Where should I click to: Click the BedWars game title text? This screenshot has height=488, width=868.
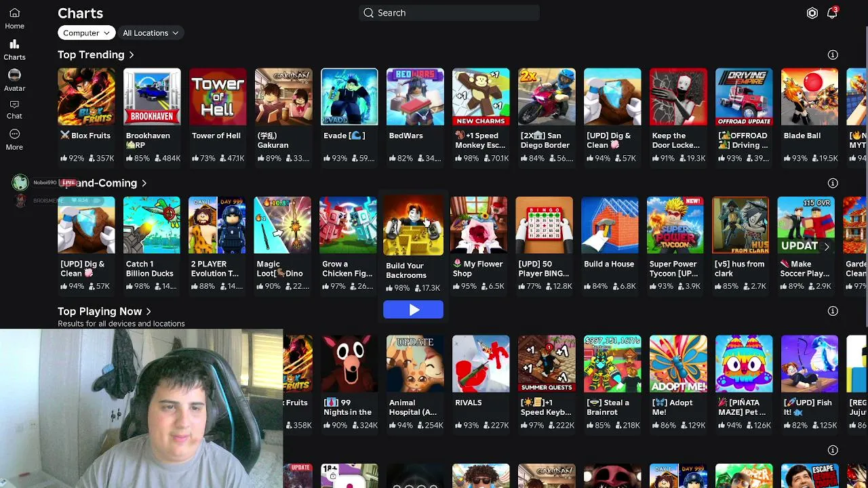pos(406,136)
